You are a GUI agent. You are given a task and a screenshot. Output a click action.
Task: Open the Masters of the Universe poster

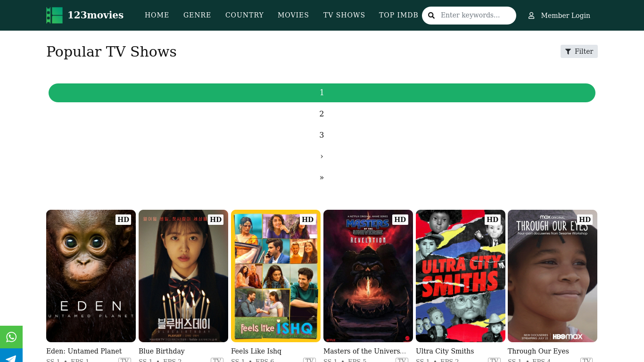[368, 276]
